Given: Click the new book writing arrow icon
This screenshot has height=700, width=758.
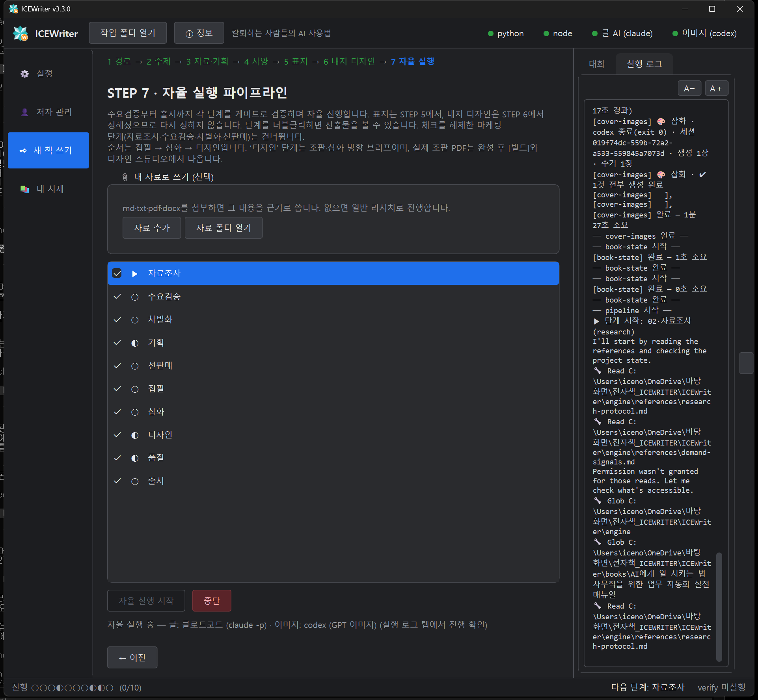Looking at the screenshot, I should (23, 150).
